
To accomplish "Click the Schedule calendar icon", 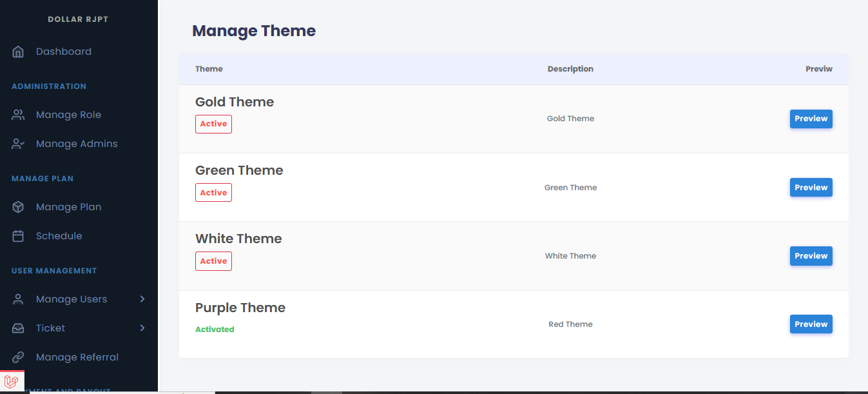I will pyautogui.click(x=18, y=236).
